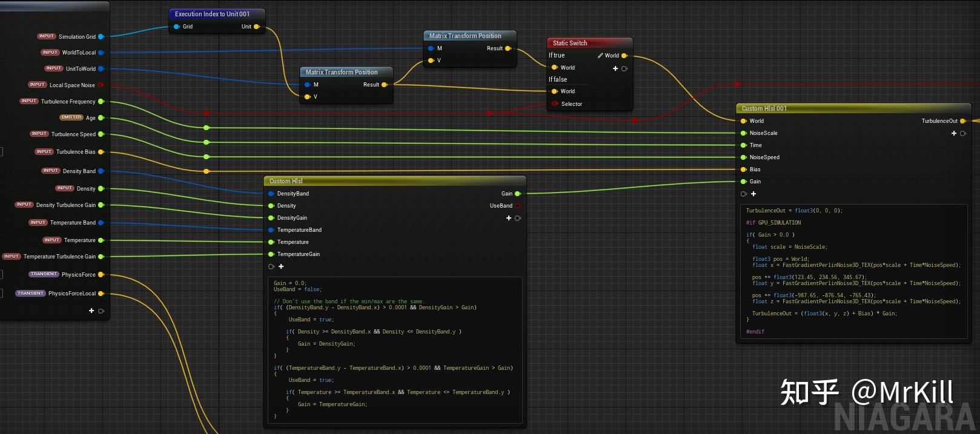Viewport: 980px width, 434px height.
Task: Click the Turbulence Frequency output pin
Action: point(101,102)
